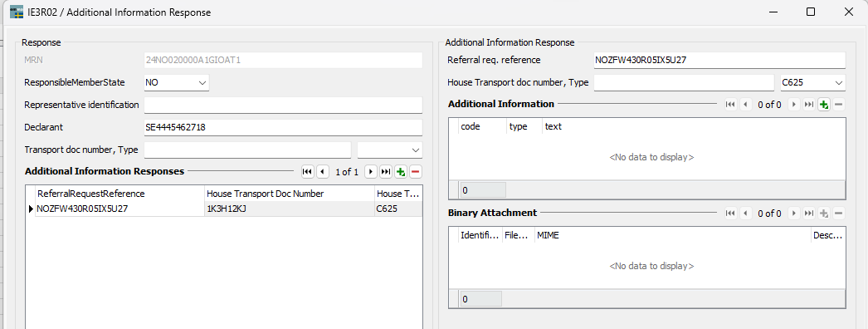Viewport: 868px width, 329px height.
Task: Click the code column header
Action: pyautogui.click(x=482, y=126)
